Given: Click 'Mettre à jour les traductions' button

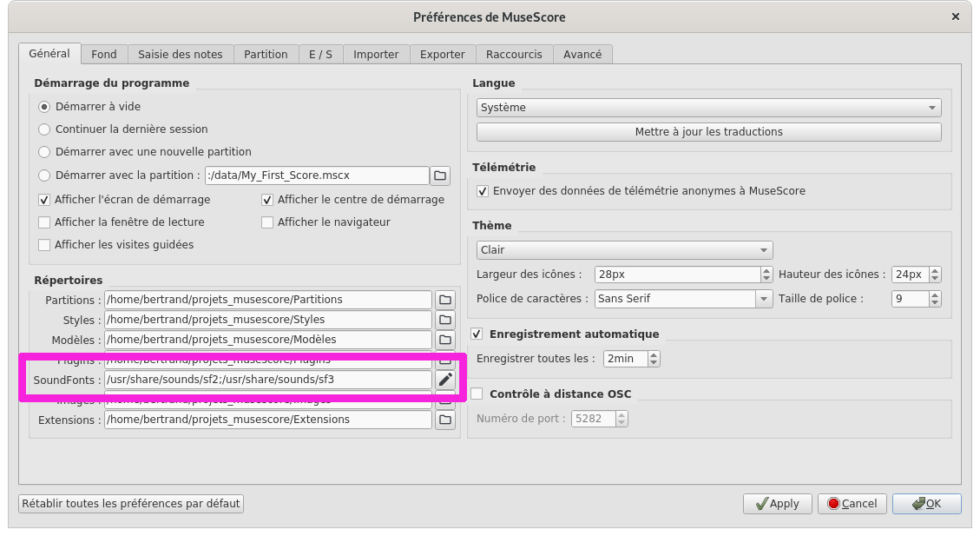Looking at the screenshot, I should point(708,132).
